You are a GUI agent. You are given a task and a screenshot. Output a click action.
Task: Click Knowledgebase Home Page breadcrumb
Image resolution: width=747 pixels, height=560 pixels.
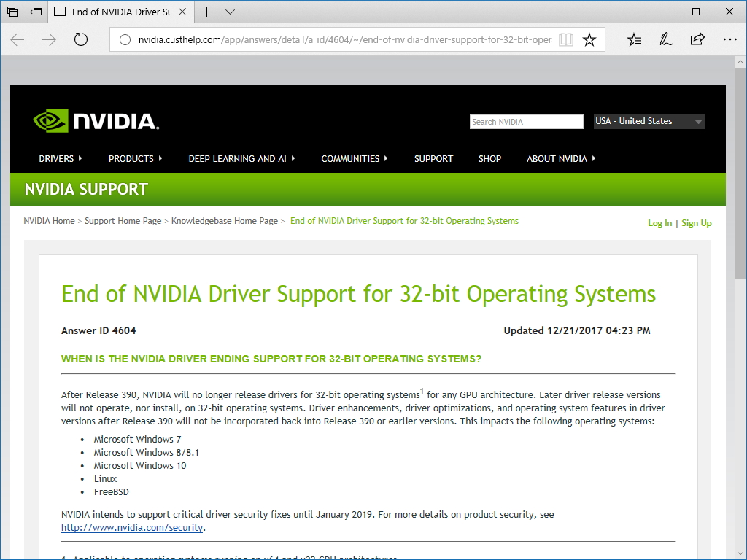225,221
